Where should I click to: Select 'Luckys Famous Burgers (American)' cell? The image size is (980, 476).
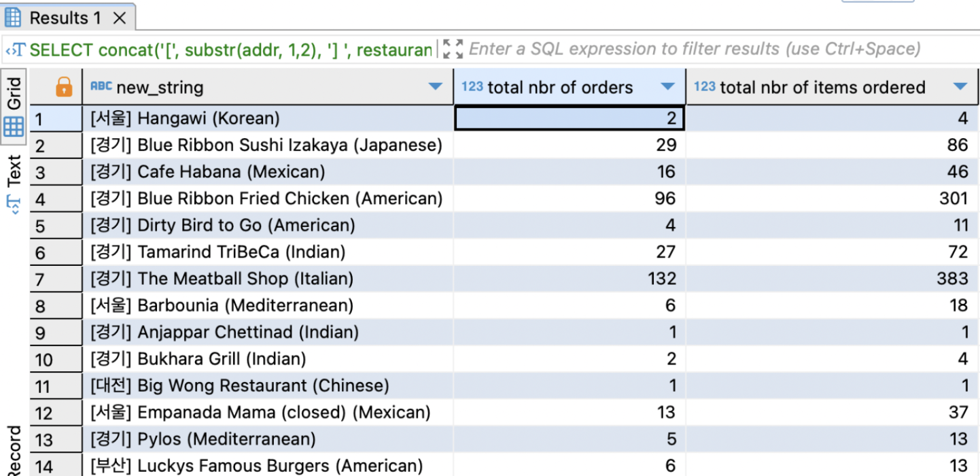[x=268, y=466]
